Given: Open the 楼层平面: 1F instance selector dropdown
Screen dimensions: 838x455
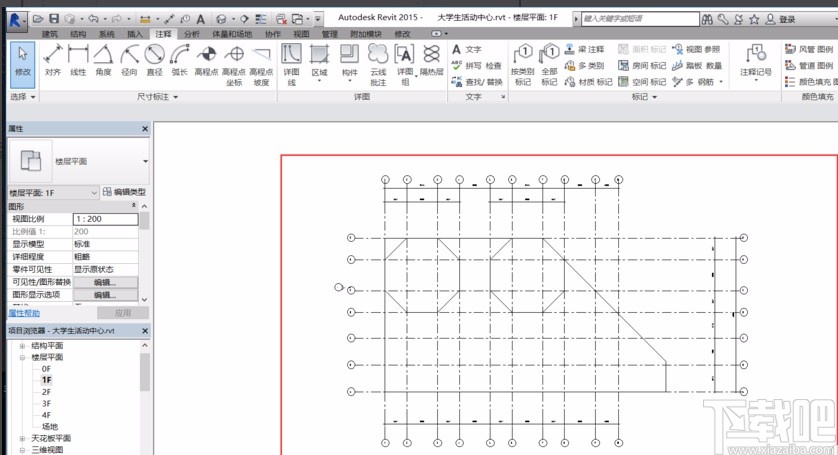Looking at the screenshot, I should click(x=53, y=192).
